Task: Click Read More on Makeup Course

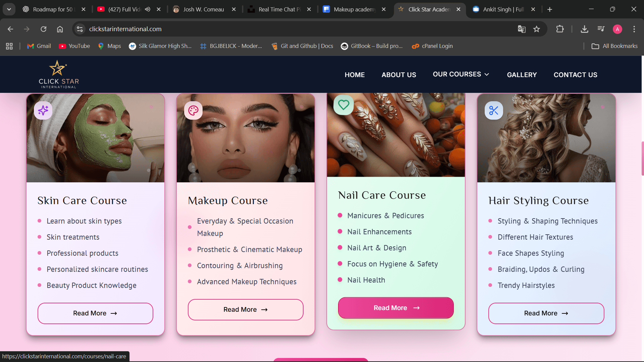Action: 246,309
